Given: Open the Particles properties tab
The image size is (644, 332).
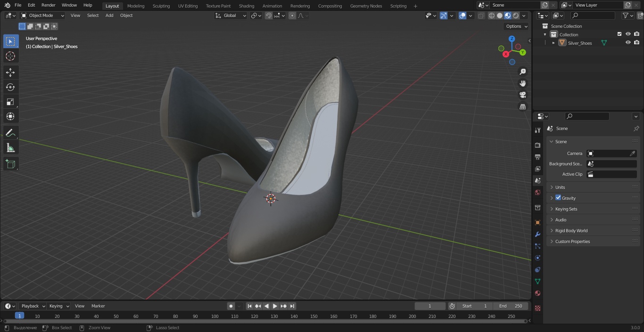Looking at the screenshot, I should pyautogui.click(x=537, y=246).
